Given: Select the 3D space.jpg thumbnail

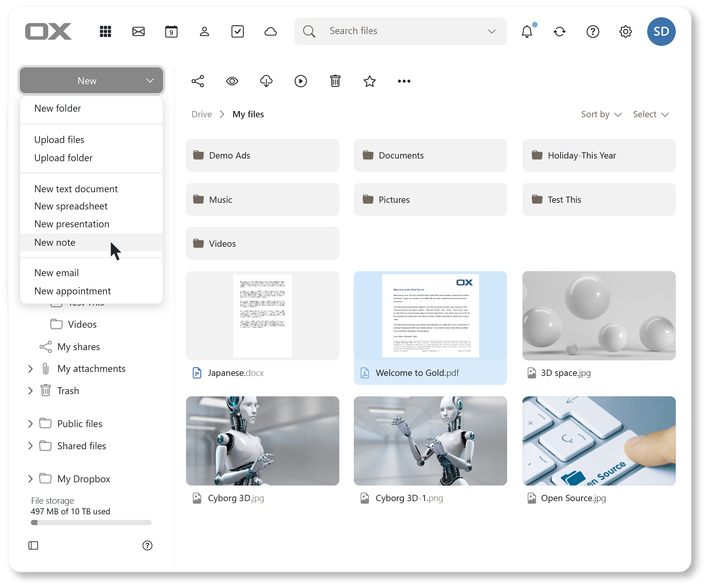Looking at the screenshot, I should pyautogui.click(x=599, y=316).
